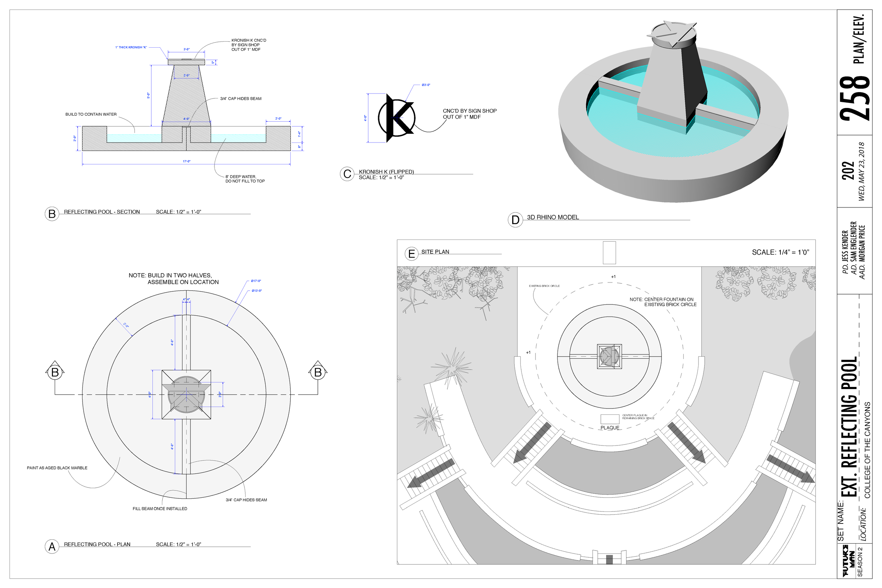Click the circled E site plan label
Image resolution: width=882 pixels, height=588 pixels.
(x=411, y=254)
